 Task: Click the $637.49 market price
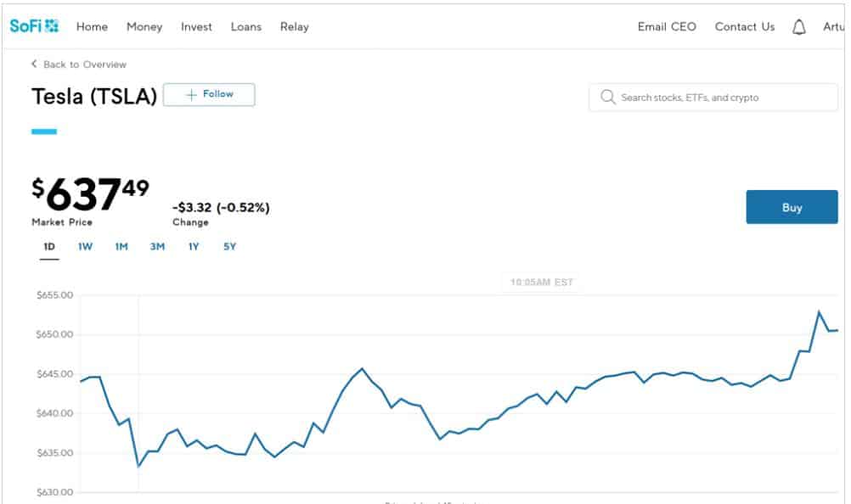click(90, 194)
